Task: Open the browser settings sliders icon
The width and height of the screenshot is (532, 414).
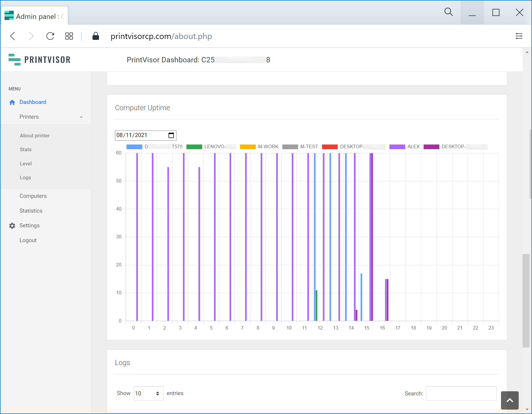Action: click(519, 36)
